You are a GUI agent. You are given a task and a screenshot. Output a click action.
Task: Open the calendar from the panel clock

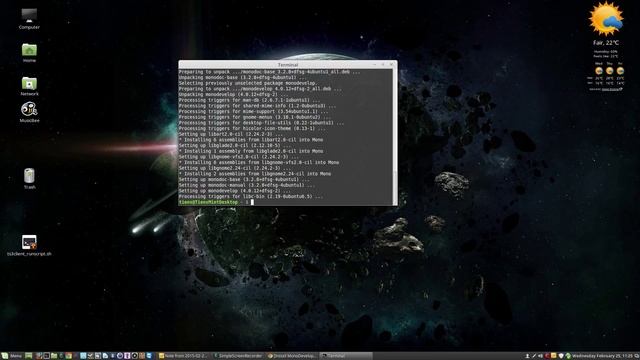(x=602, y=356)
